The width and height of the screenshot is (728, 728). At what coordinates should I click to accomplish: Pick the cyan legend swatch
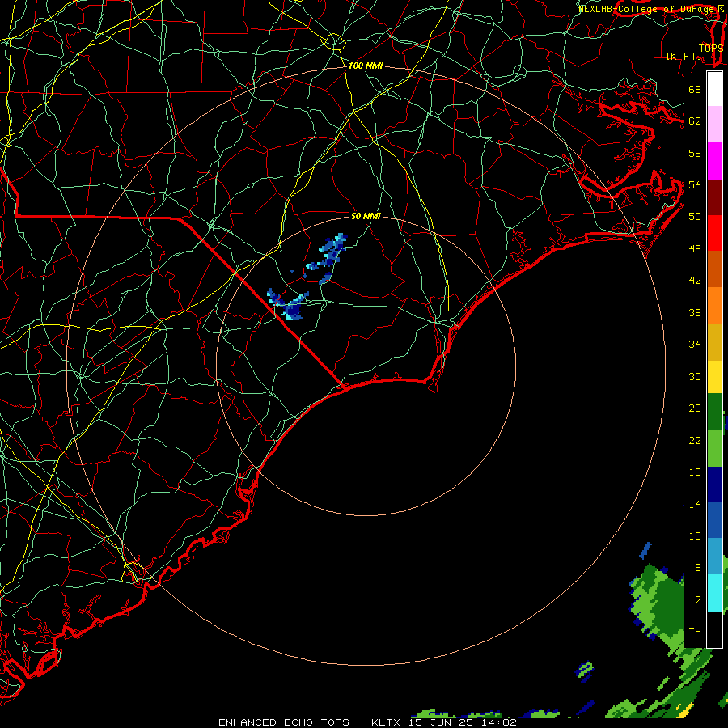tap(714, 593)
